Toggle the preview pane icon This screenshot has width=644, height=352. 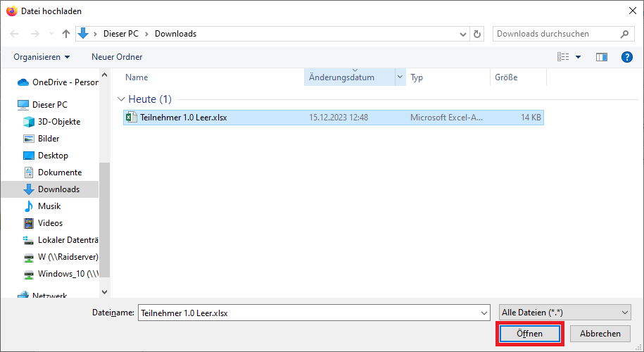[x=602, y=57]
